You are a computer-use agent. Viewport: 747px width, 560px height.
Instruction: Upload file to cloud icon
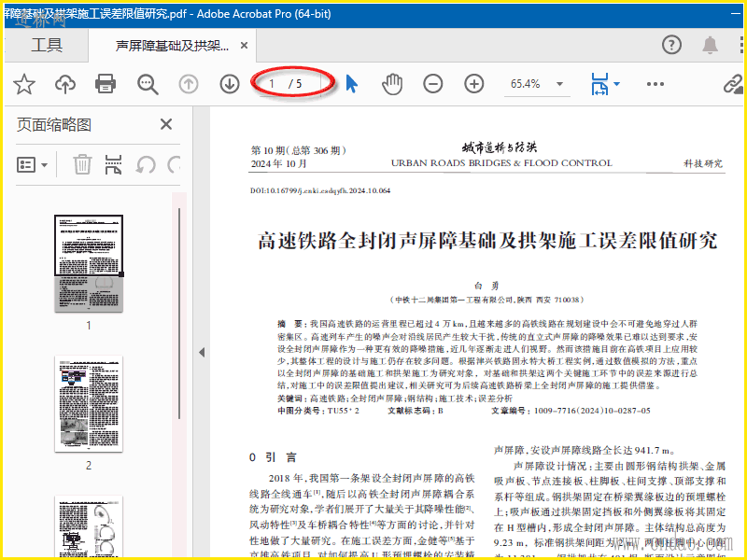click(65, 84)
